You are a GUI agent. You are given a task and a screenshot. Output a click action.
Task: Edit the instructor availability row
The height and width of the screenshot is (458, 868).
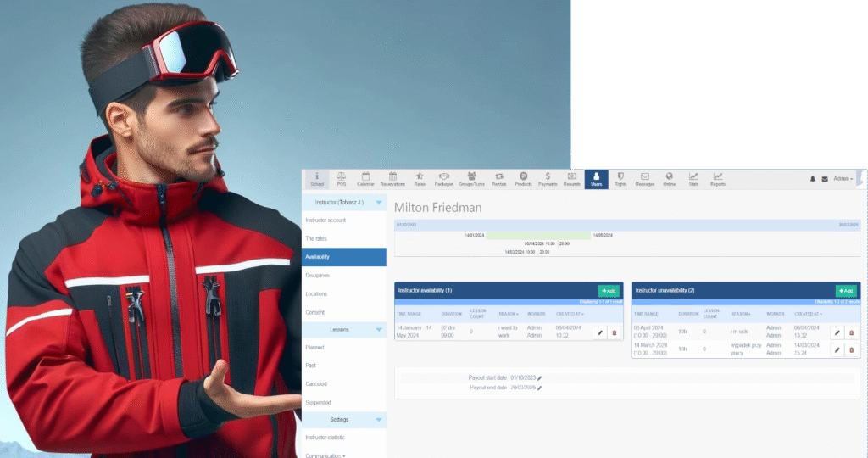[x=600, y=332]
